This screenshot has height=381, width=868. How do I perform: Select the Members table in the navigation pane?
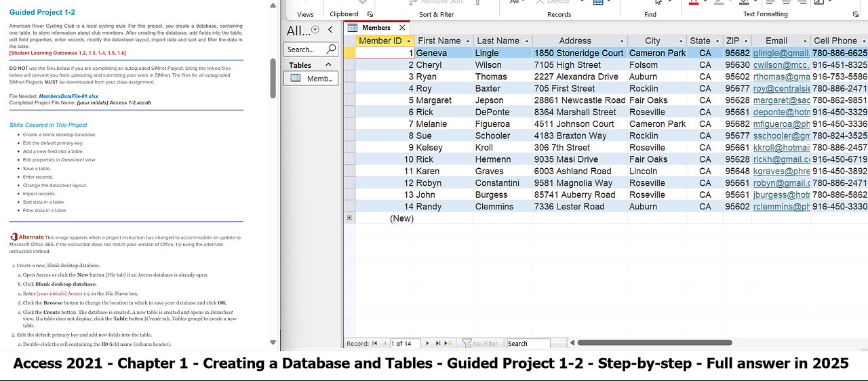click(310, 78)
